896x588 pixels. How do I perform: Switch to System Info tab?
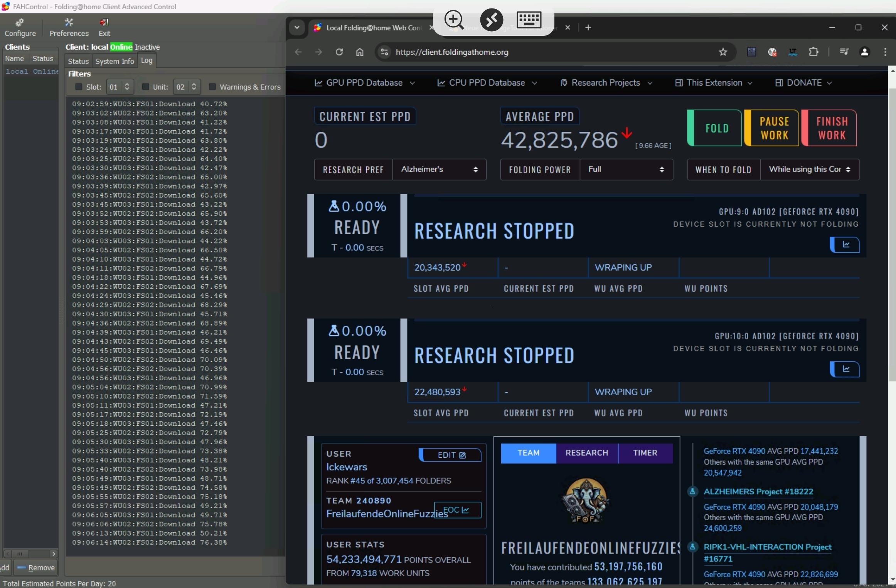click(x=115, y=61)
